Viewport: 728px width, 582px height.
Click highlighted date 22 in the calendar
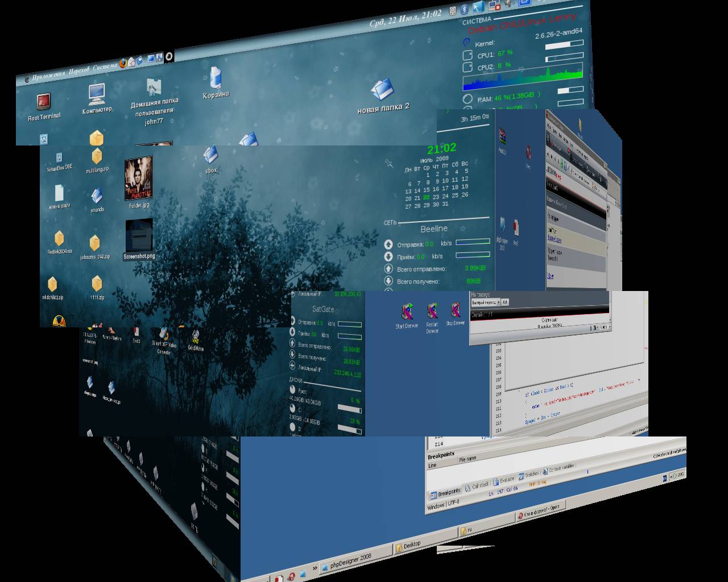(427, 197)
